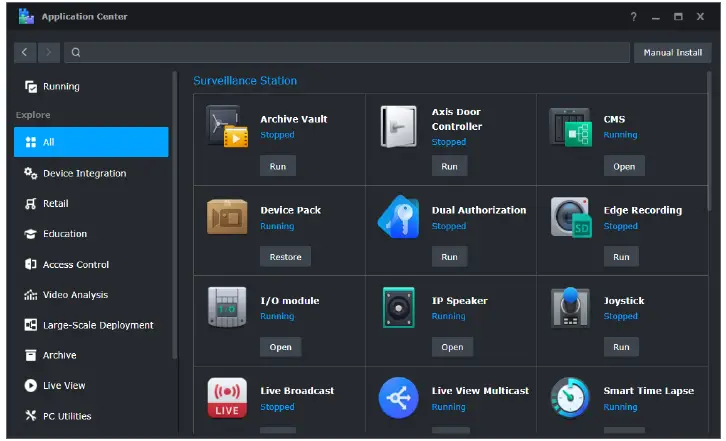Click the Axis Door Controller icon
The image size is (726, 441).
click(399, 126)
